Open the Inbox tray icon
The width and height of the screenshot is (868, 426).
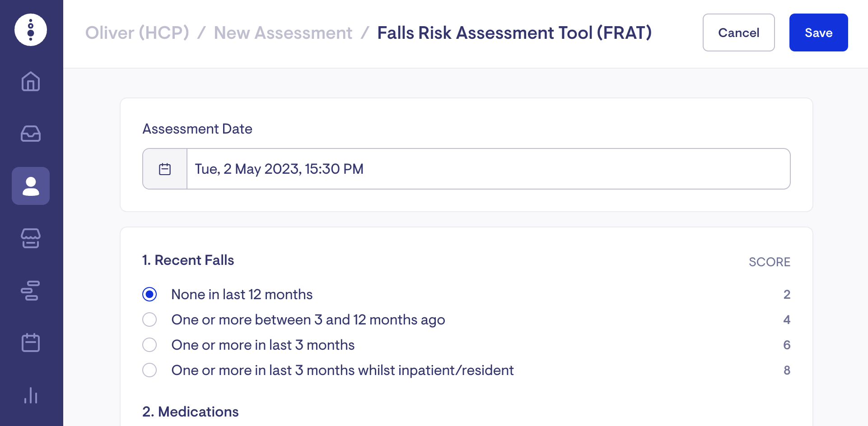(31, 134)
